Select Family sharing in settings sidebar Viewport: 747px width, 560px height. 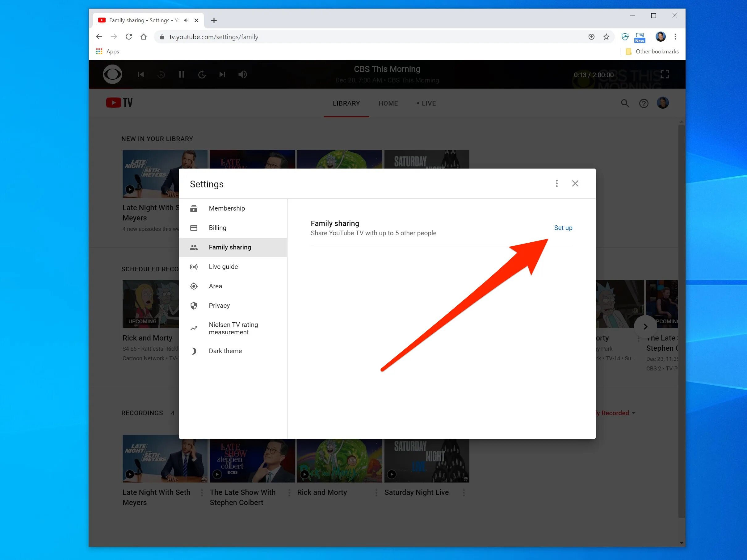pos(233,247)
